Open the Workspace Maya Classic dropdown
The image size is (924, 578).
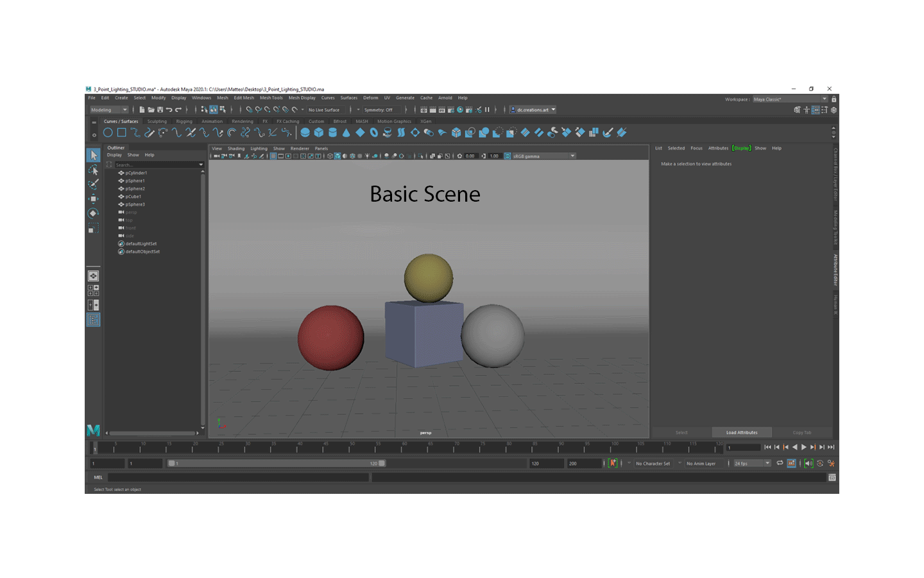[790, 100]
